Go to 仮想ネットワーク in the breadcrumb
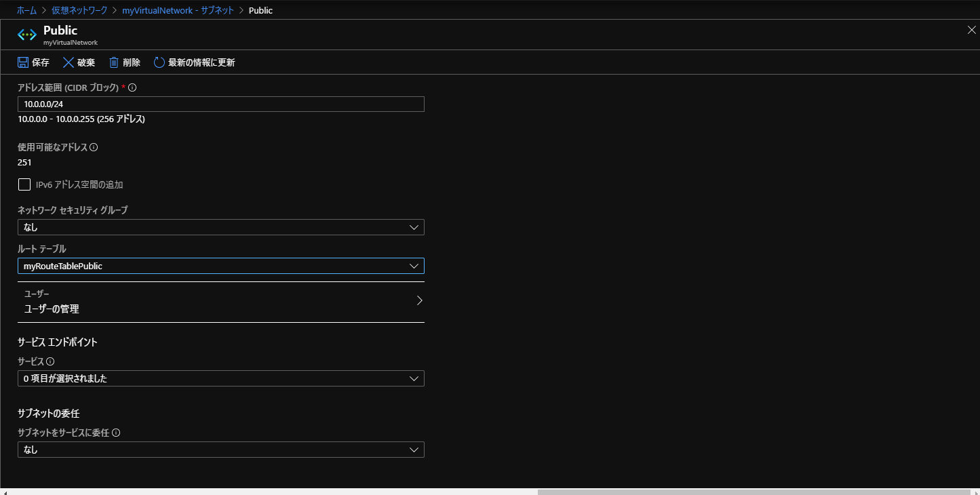The image size is (980, 495). tap(79, 10)
